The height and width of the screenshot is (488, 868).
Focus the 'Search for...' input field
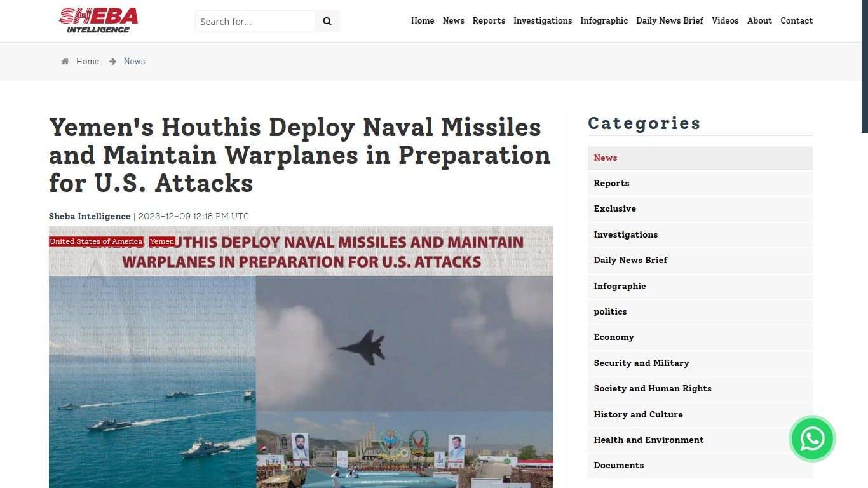pos(255,22)
